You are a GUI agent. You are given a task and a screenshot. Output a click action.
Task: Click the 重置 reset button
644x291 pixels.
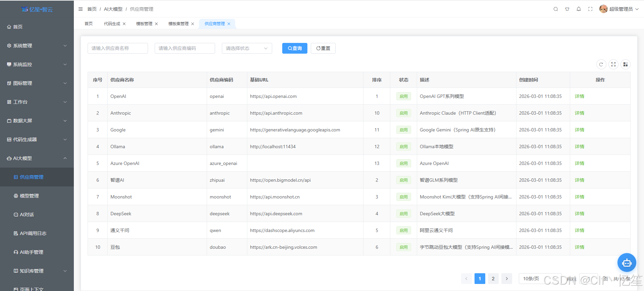coord(323,48)
